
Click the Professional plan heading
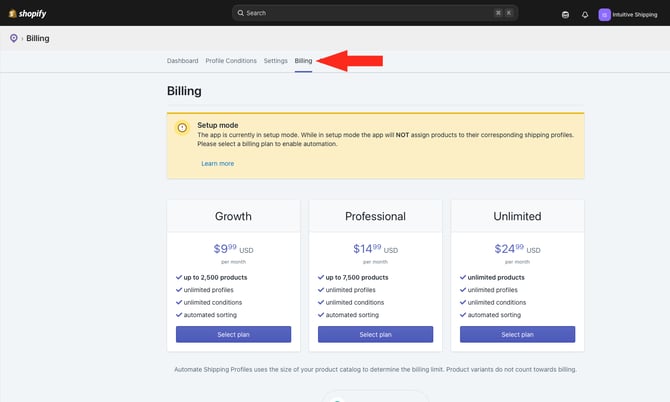click(x=375, y=216)
